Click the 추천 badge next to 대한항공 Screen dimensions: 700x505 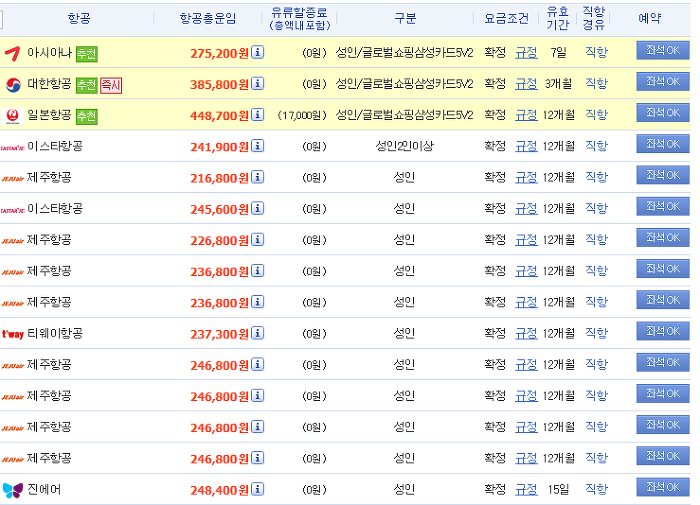(x=87, y=85)
